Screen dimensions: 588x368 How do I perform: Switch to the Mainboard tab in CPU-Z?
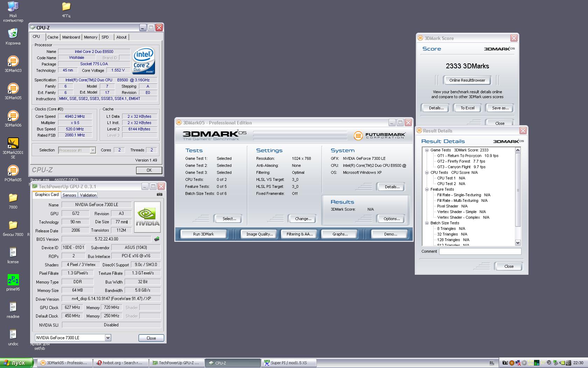[x=71, y=37]
